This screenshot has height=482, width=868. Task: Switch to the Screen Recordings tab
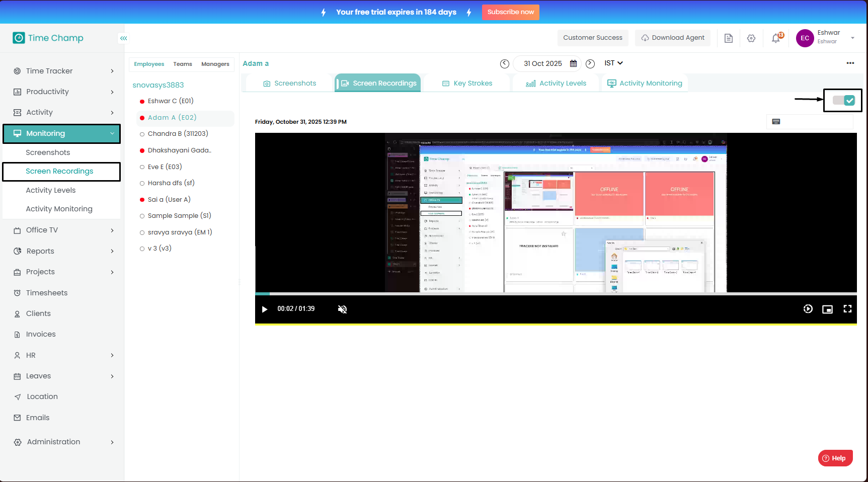[378, 83]
